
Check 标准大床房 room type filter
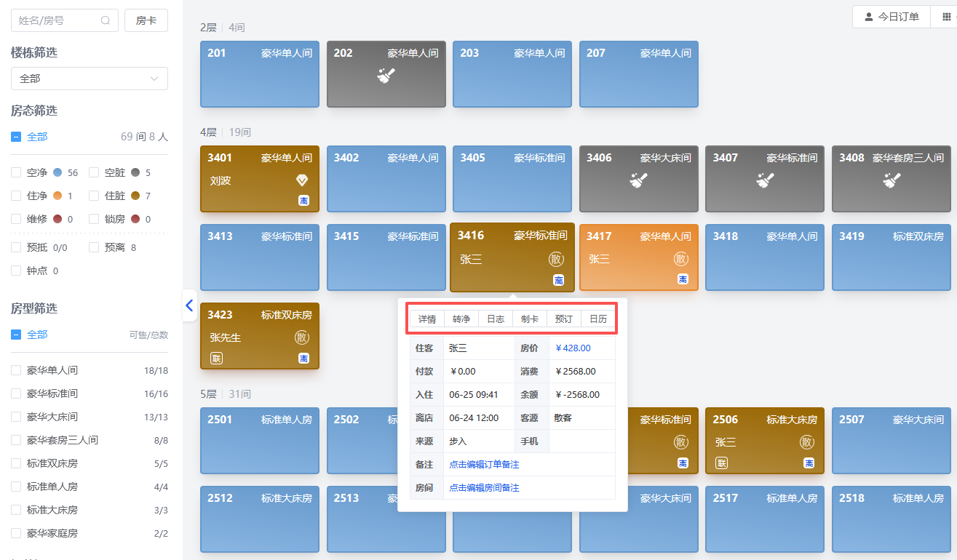(16, 510)
